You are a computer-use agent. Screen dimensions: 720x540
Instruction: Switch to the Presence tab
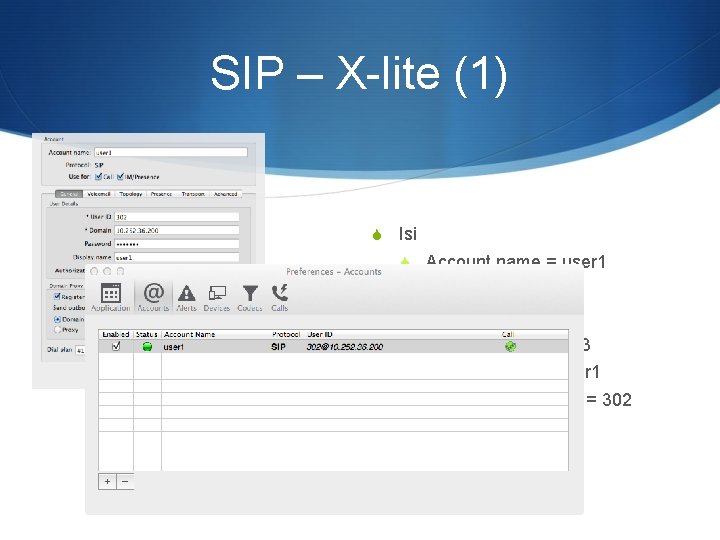coord(161,194)
